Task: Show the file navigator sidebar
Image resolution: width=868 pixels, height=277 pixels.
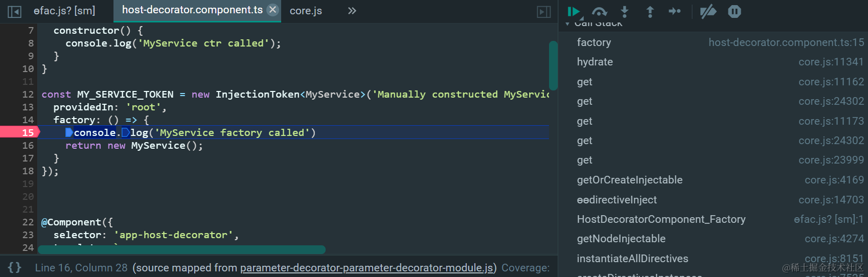Action: (14, 11)
